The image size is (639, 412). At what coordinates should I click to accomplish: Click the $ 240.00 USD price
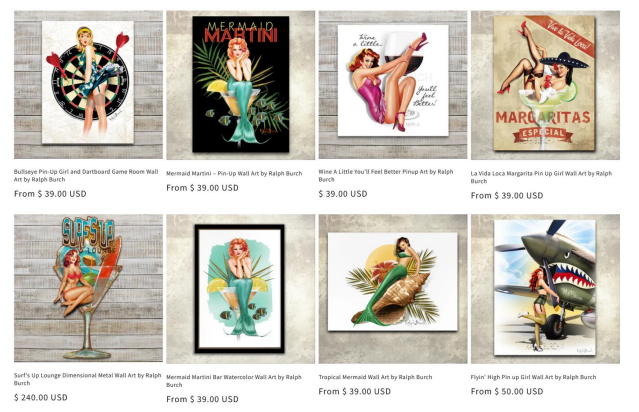coord(41,397)
